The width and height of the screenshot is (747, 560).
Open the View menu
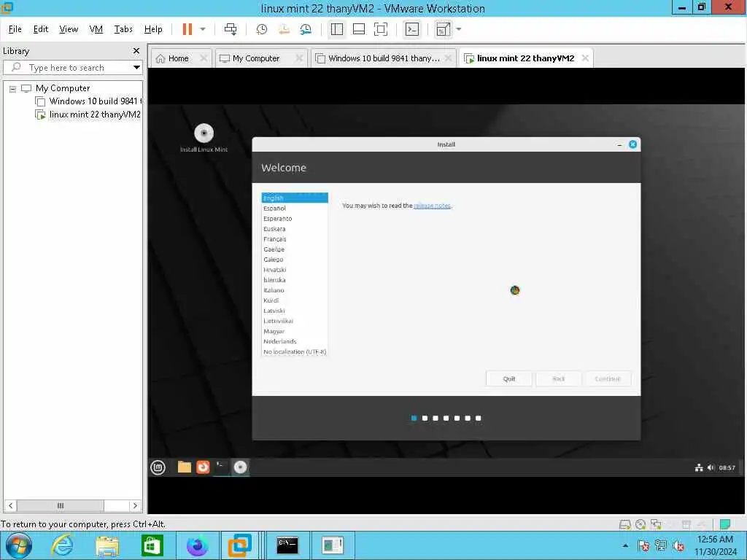pyautogui.click(x=69, y=29)
